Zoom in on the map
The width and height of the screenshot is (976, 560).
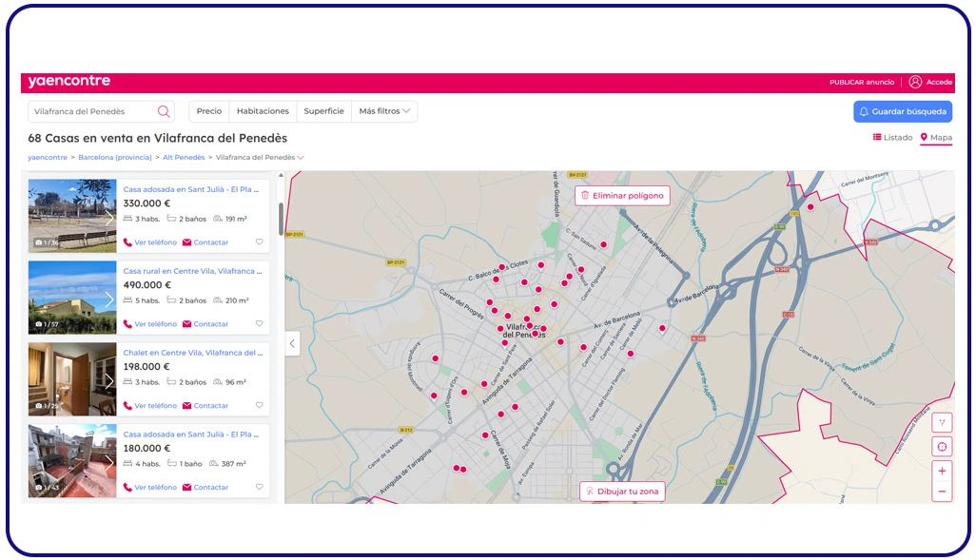942,471
